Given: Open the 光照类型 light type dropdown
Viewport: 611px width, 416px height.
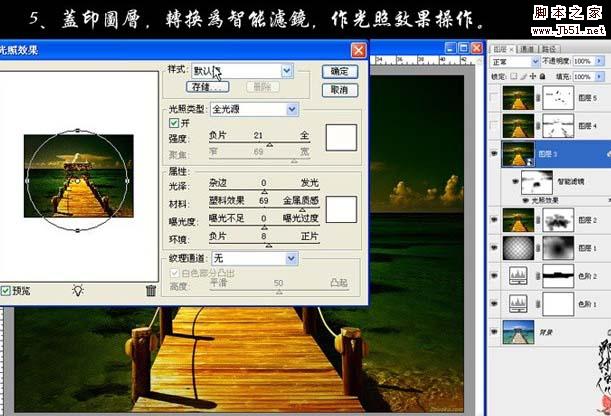Looking at the screenshot, I should 292,109.
